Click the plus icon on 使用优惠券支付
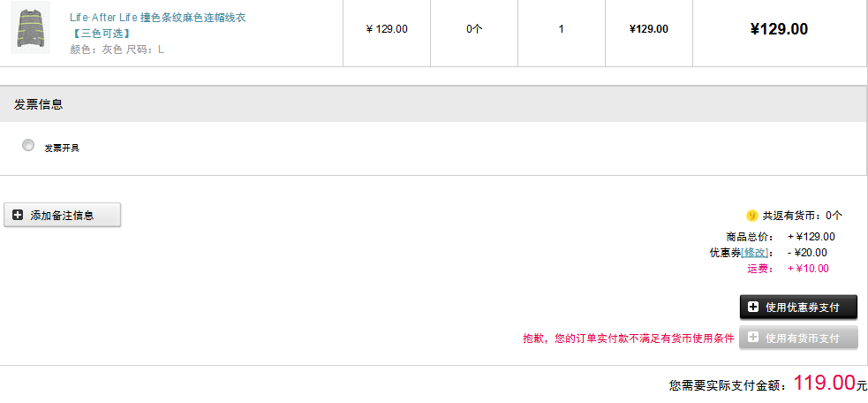Viewport: 868px width, 403px height. tap(753, 307)
